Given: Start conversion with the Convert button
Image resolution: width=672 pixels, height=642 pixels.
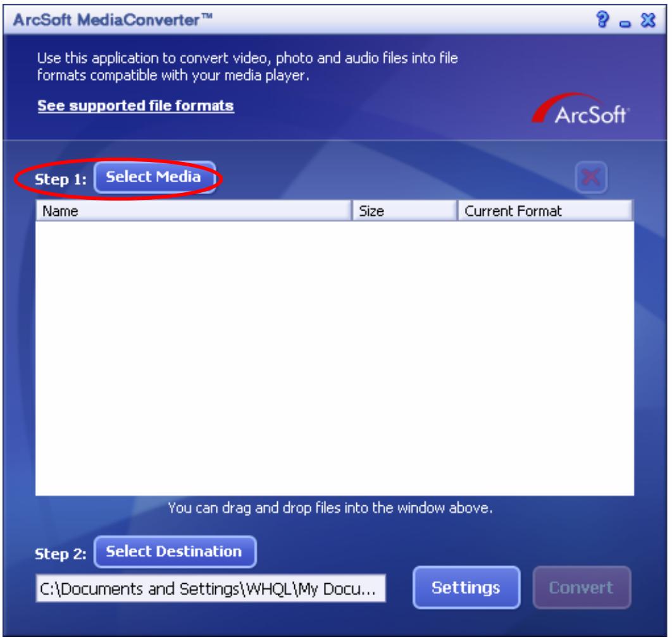Looking at the screenshot, I should (x=582, y=588).
